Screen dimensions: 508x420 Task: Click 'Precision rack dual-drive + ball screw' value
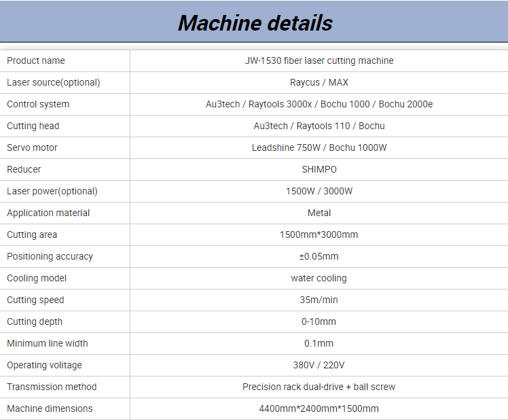(x=319, y=387)
